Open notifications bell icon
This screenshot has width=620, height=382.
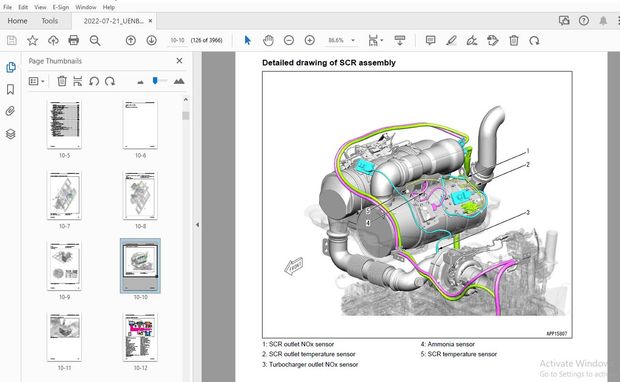(603, 21)
